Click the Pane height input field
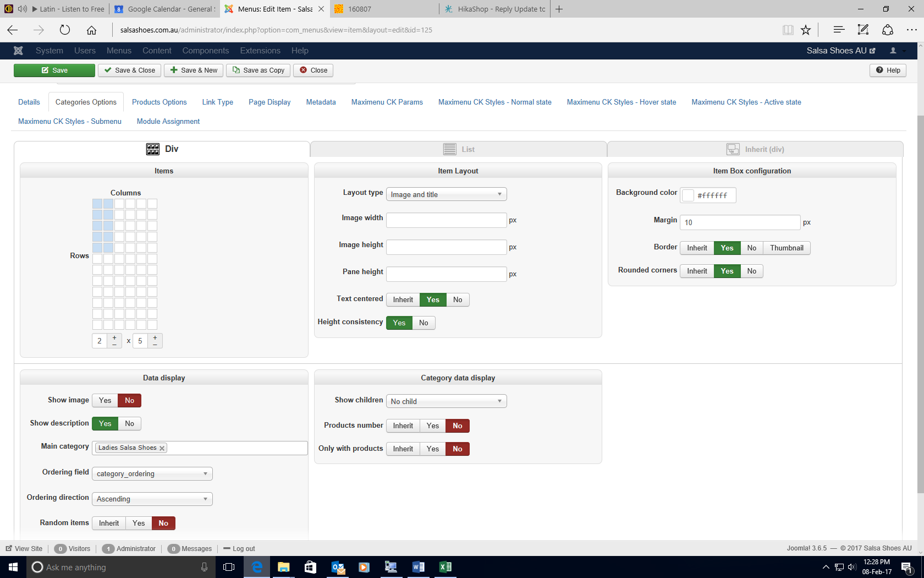The height and width of the screenshot is (578, 924). pyautogui.click(x=447, y=274)
